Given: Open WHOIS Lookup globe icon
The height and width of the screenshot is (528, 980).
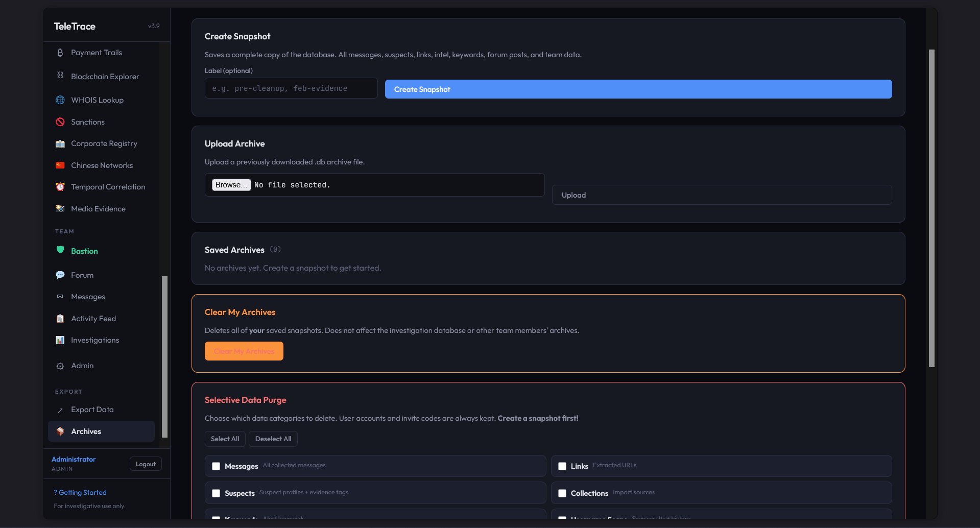Looking at the screenshot, I should coord(60,100).
